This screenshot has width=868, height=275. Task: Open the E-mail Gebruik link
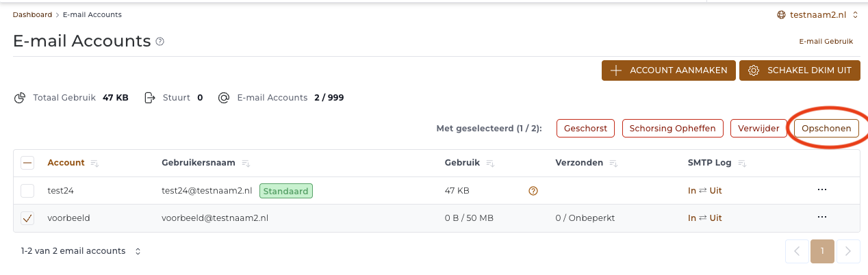click(x=826, y=42)
